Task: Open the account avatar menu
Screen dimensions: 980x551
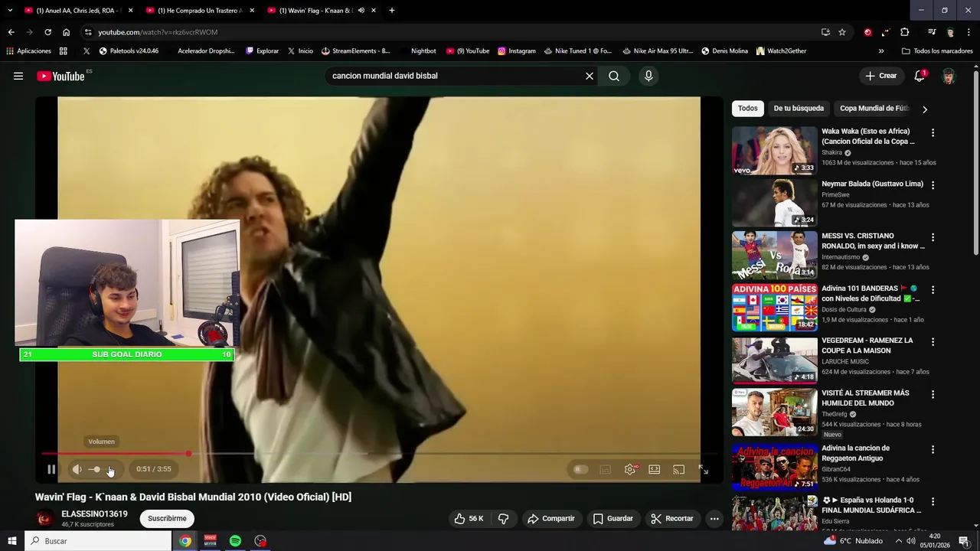Action: (x=949, y=76)
